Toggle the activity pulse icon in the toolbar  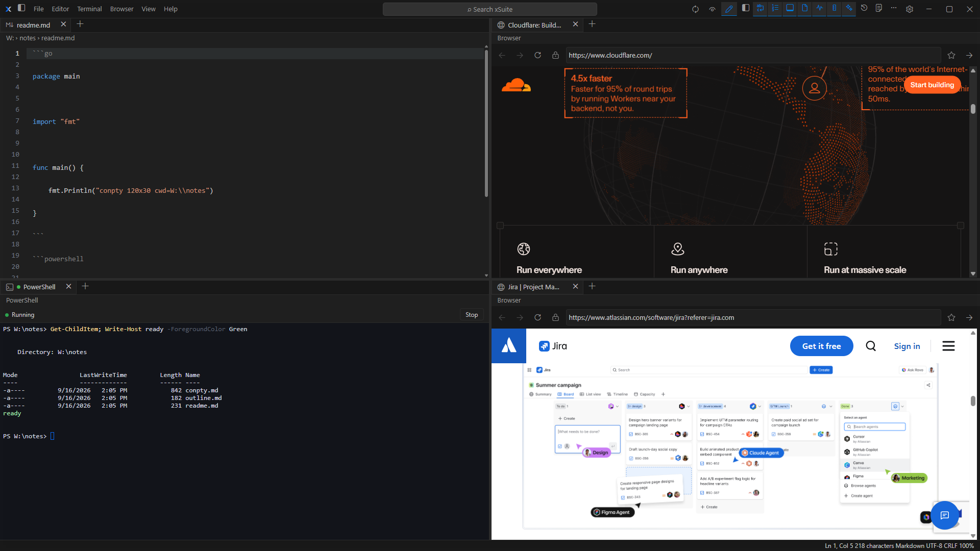(x=819, y=8)
